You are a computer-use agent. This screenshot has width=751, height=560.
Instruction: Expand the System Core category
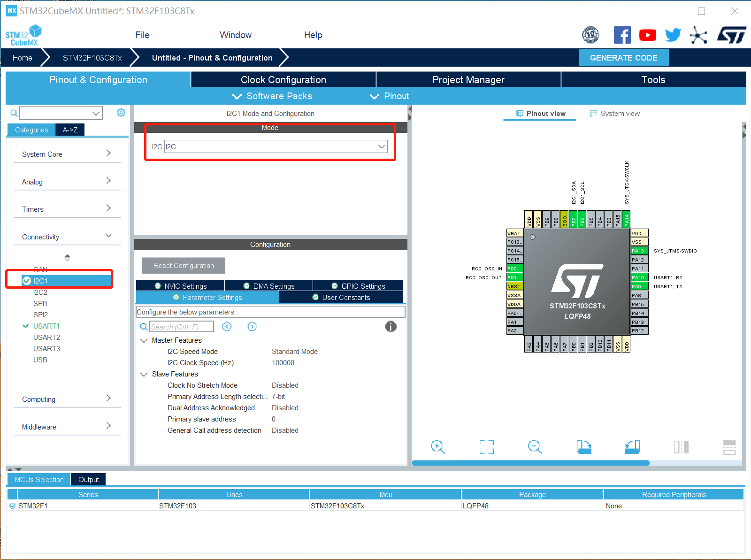(108, 153)
